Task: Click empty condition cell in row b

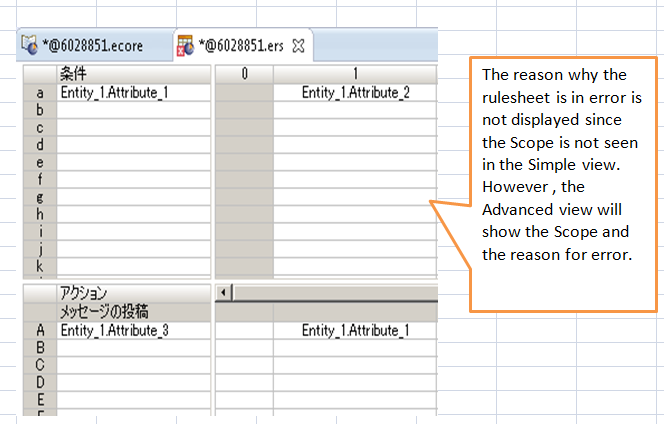Action: [x=133, y=110]
